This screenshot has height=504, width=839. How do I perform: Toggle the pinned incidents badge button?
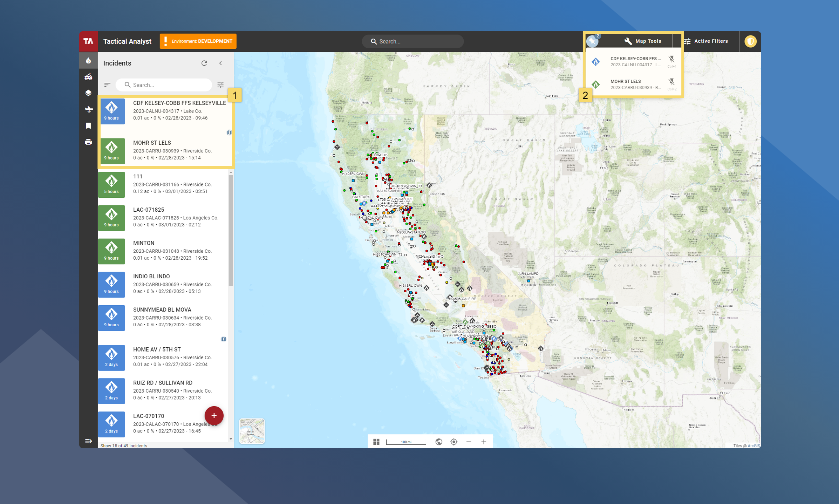(x=593, y=41)
